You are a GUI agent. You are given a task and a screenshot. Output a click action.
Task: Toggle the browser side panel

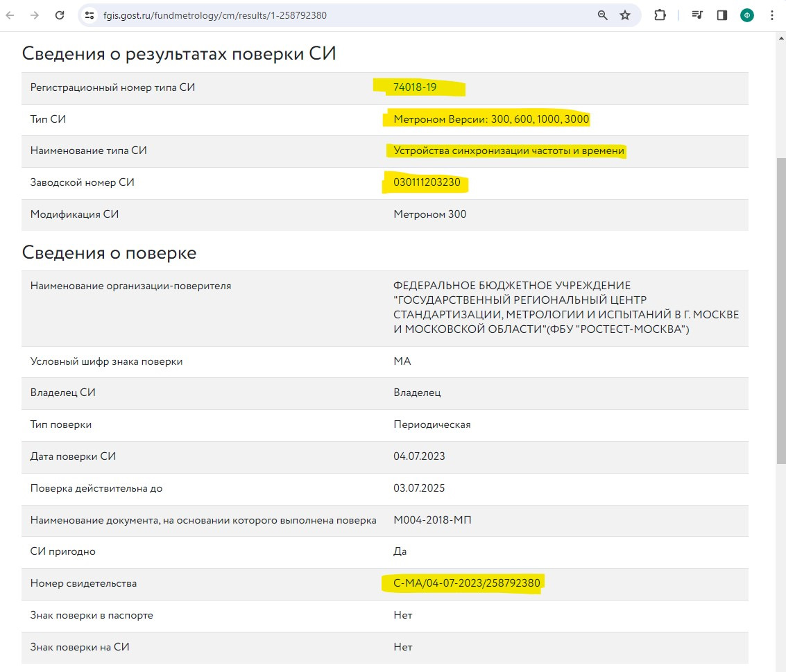[x=721, y=15]
